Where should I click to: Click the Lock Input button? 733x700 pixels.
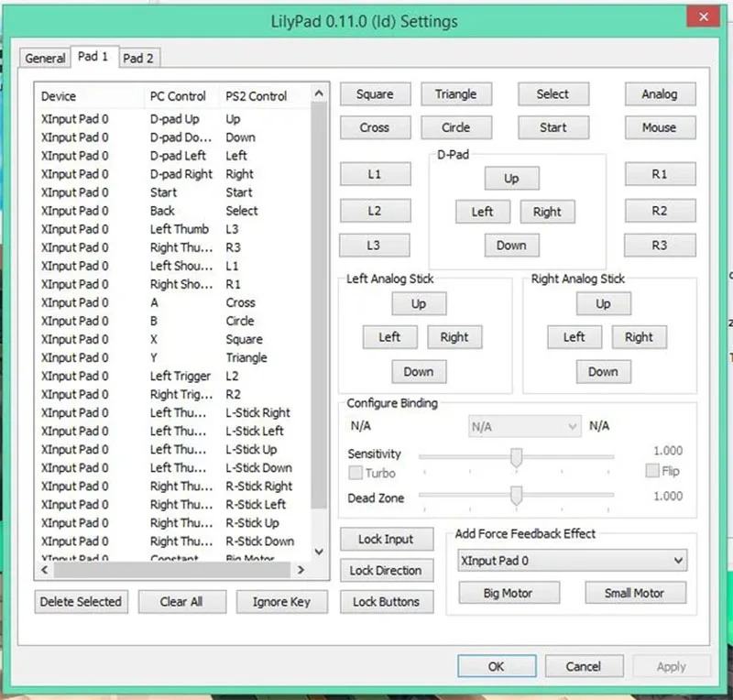(386, 539)
